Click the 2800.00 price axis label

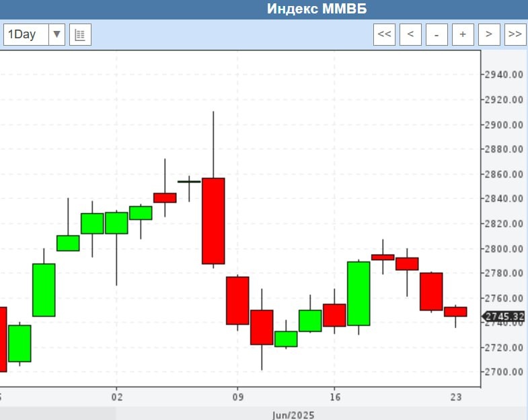point(504,249)
